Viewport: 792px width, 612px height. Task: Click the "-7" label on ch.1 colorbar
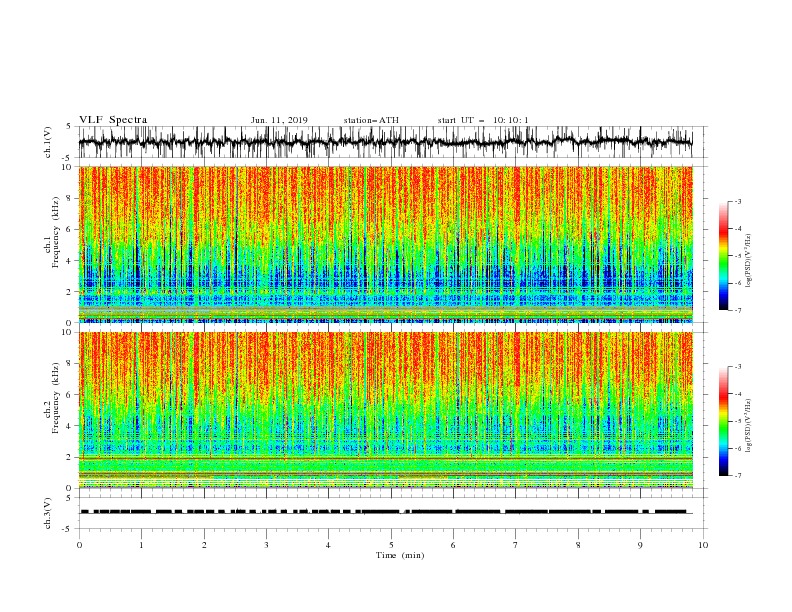click(x=738, y=310)
